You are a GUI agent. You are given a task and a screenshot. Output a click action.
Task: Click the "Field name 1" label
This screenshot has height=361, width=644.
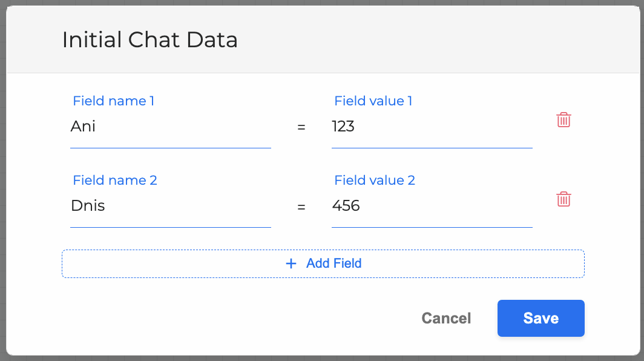pyautogui.click(x=113, y=101)
